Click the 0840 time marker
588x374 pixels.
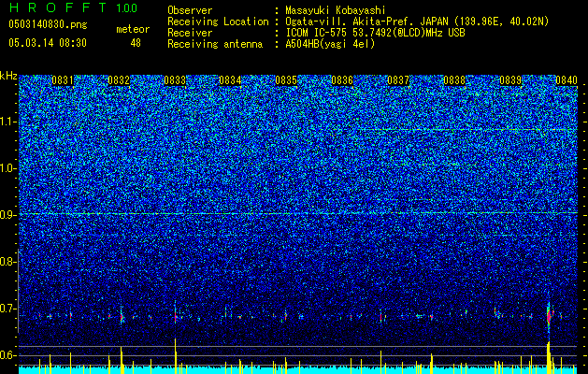pos(566,80)
